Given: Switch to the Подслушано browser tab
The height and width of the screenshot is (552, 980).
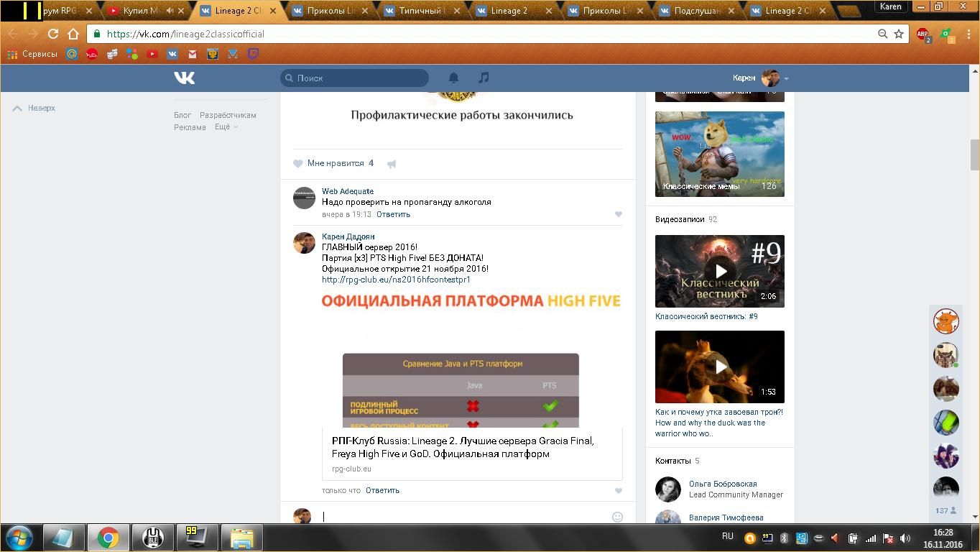Looking at the screenshot, I should click(696, 11).
